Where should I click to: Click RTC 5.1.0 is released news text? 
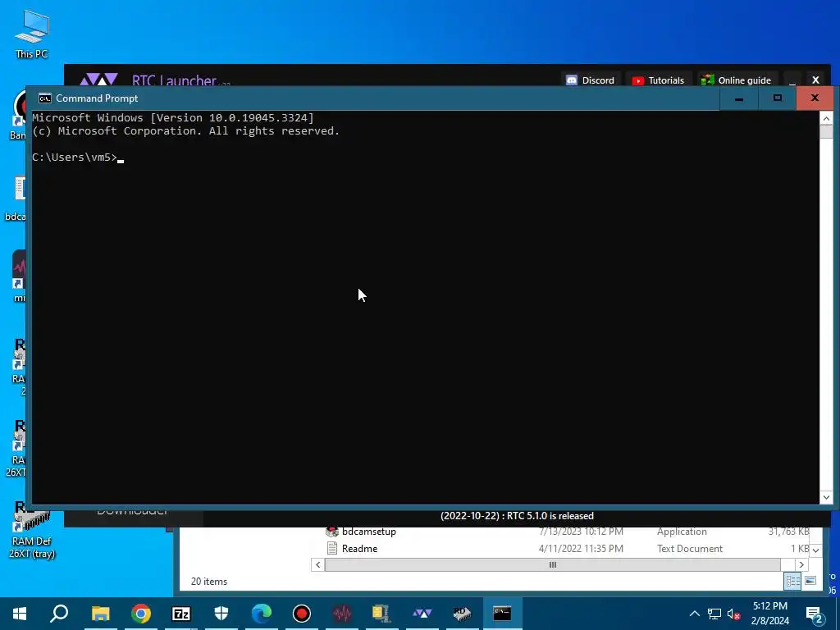pos(517,516)
